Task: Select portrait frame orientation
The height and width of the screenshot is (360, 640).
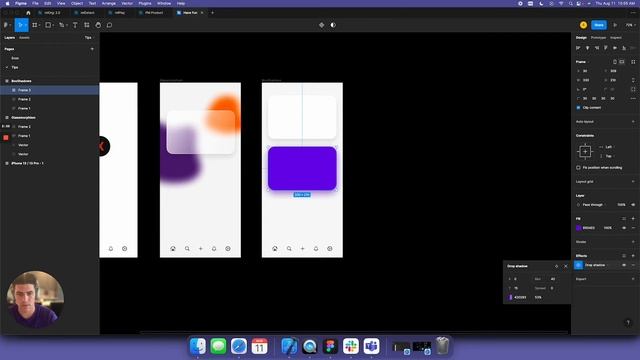Action: (615, 62)
